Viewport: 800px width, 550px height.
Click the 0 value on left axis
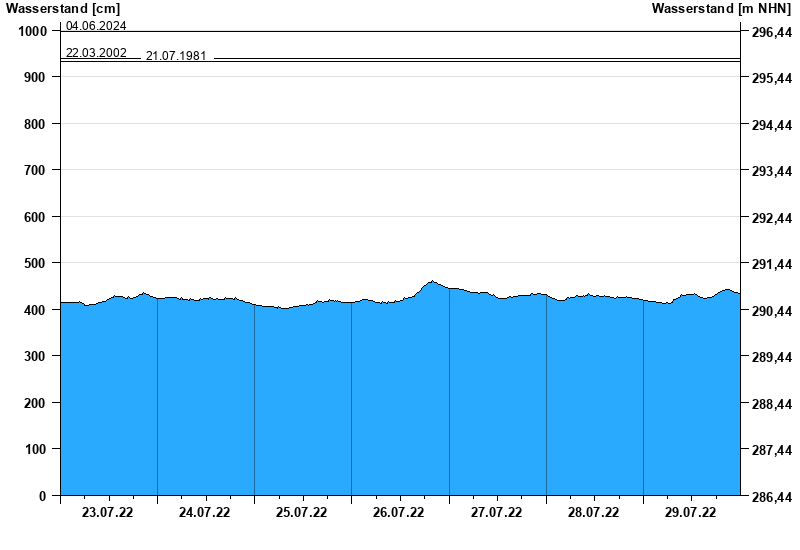pyautogui.click(x=42, y=495)
